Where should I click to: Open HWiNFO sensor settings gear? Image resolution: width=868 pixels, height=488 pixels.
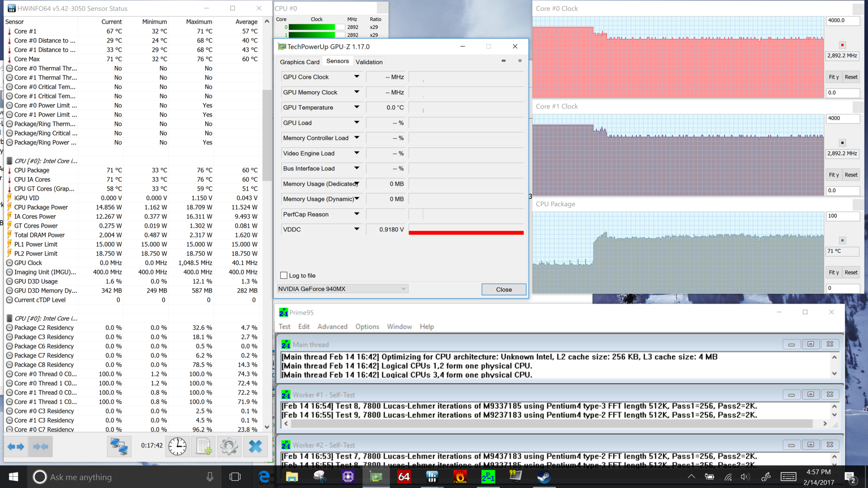(229, 446)
